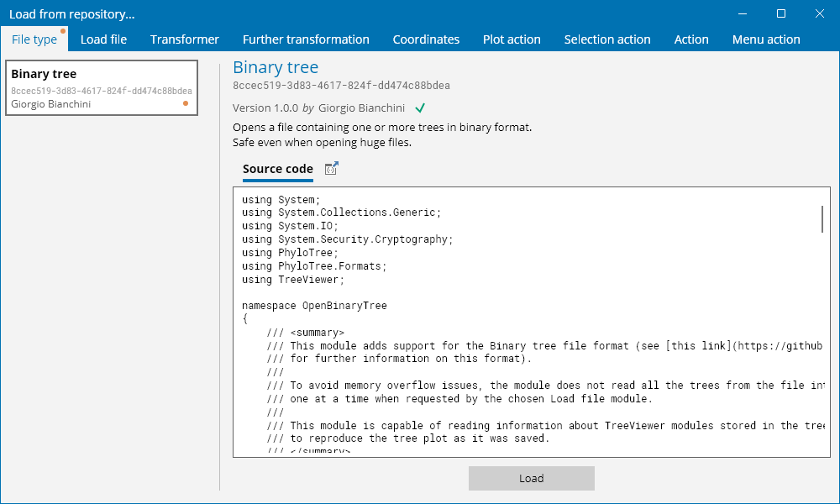Screen dimensions: 840x504
Task: Click orange update dot on Binary tree item
Action: click(186, 104)
